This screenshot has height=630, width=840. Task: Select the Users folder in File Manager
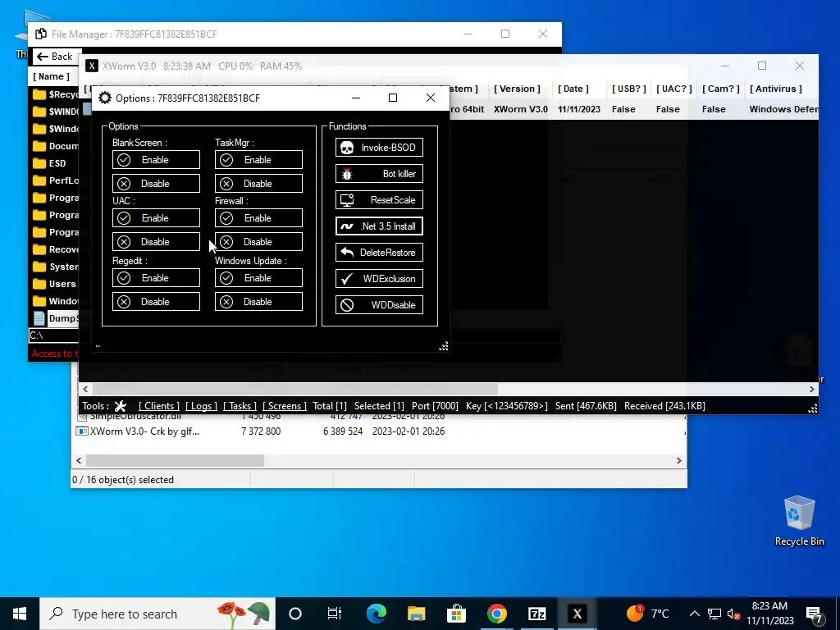pyautogui.click(x=55, y=284)
